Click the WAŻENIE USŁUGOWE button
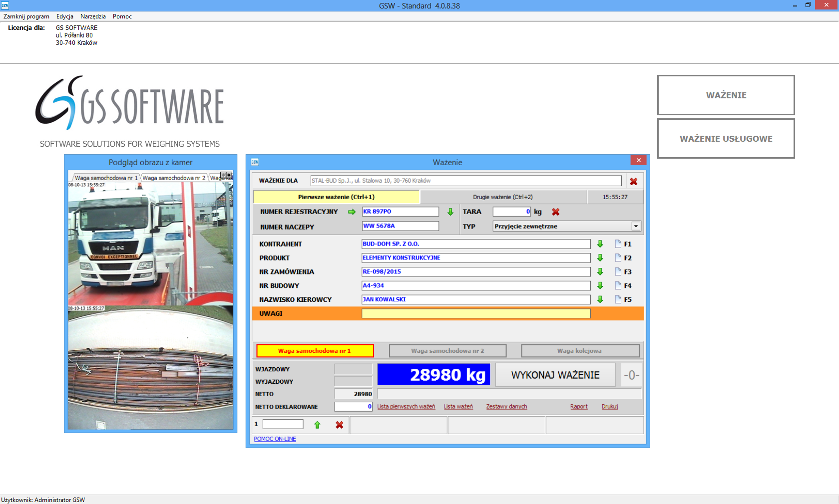Screen dimensions: 839x504 [726, 139]
